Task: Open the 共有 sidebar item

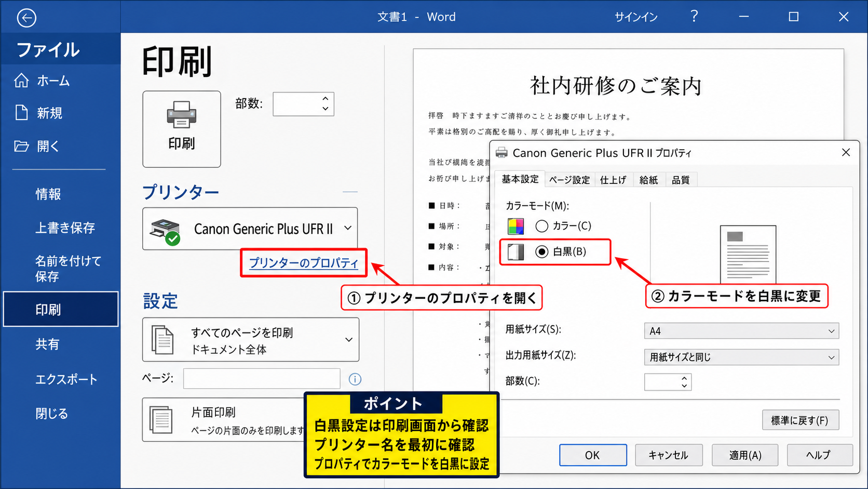Action: click(47, 344)
